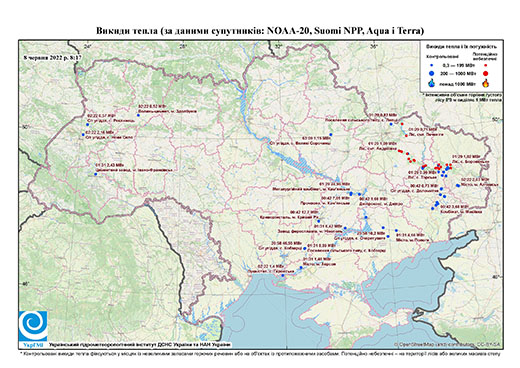Click the institute name caption beside logo
The height and width of the screenshot is (368, 520).
pos(140,344)
